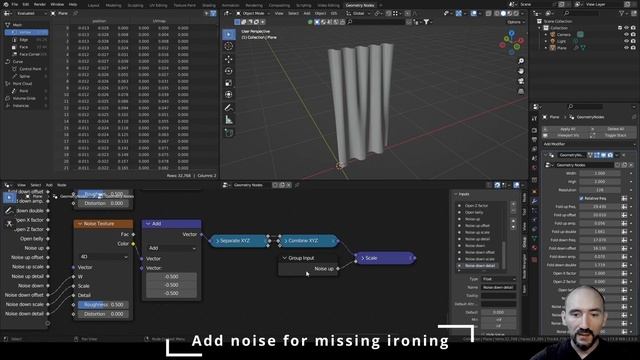Open the node editor Add menu

pos(49,185)
